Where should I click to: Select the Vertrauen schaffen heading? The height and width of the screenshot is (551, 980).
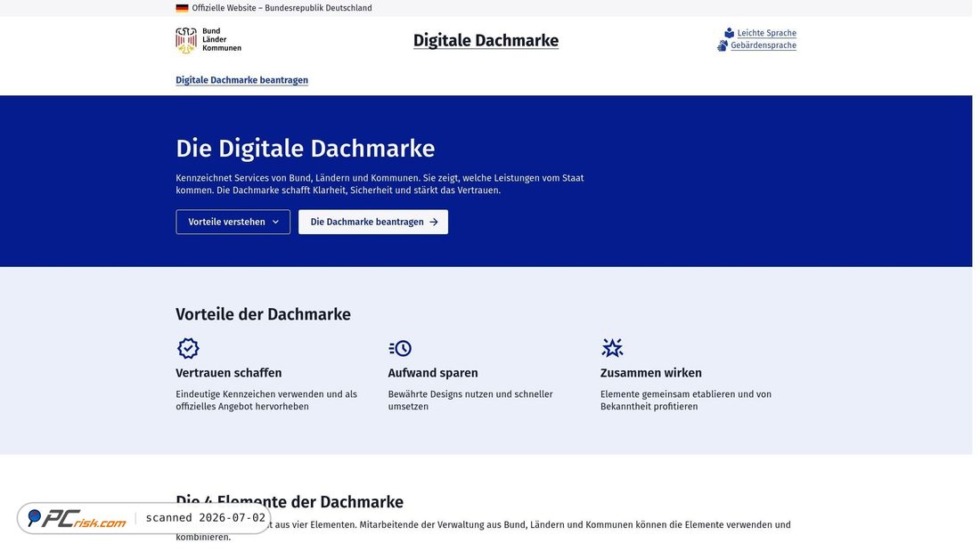(229, 373)
